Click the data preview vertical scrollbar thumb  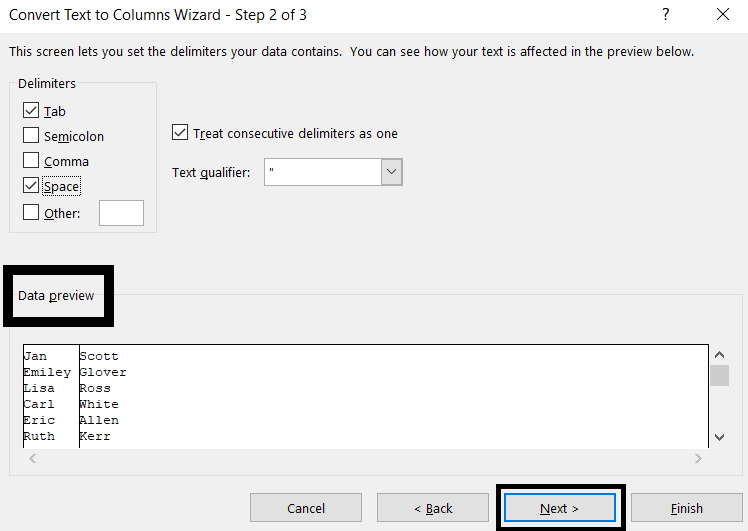pyautogui.click(x=719, y=375)
